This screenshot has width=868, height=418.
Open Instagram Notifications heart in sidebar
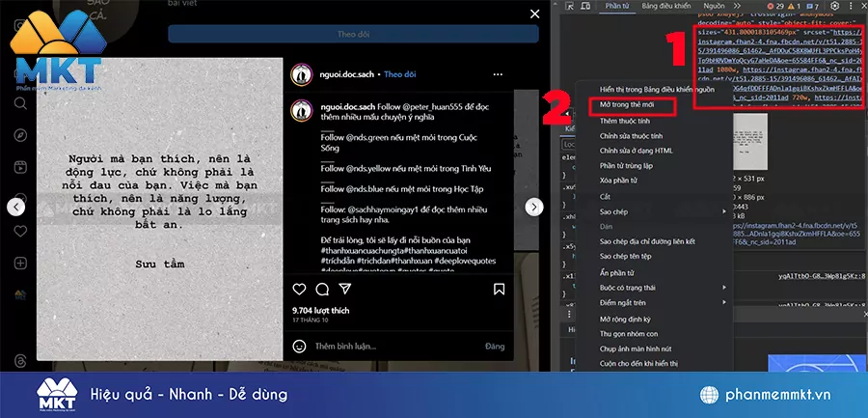point(20,231)
